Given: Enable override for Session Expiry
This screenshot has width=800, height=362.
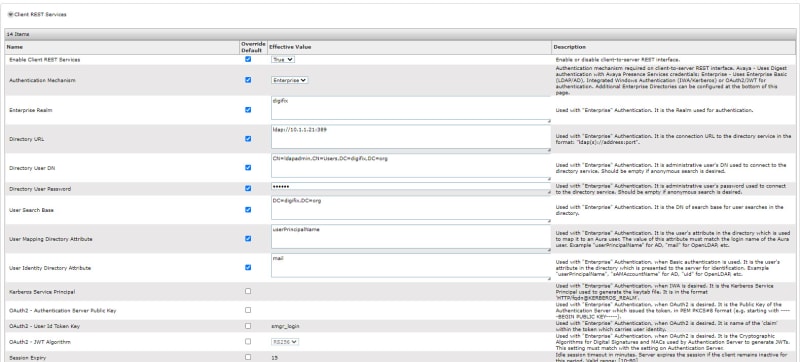Looking at the screenshot, I should (248, 357).
